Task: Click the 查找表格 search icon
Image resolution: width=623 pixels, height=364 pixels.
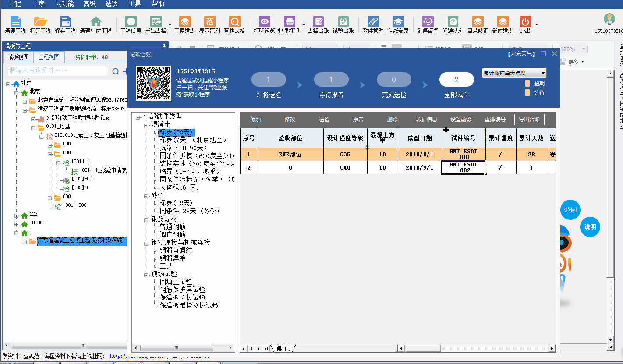Action: [x=234, y=22]
